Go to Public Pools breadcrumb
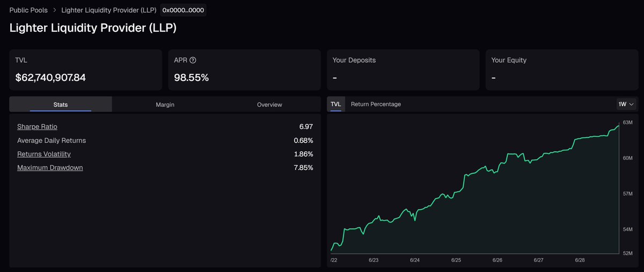Screen dimensions: 644x272 pyautogui.click(x=28, y=10)
